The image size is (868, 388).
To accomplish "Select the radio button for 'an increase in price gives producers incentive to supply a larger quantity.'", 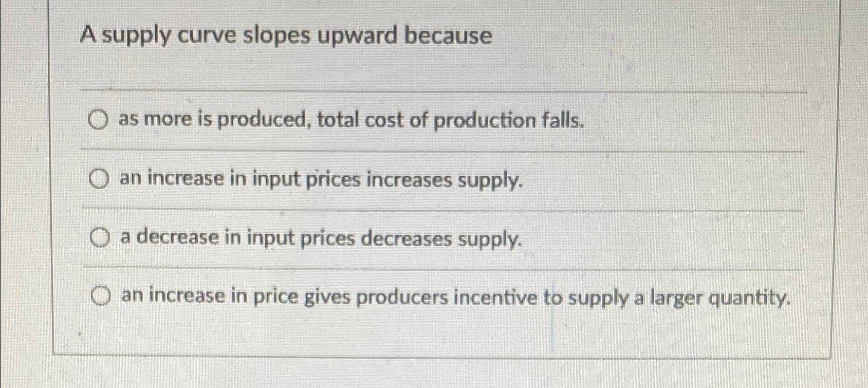I will coord(101,295).
